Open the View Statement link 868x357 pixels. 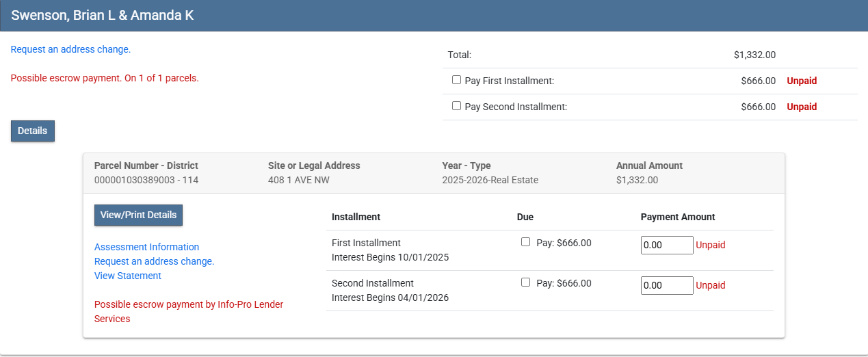point(128,276)
